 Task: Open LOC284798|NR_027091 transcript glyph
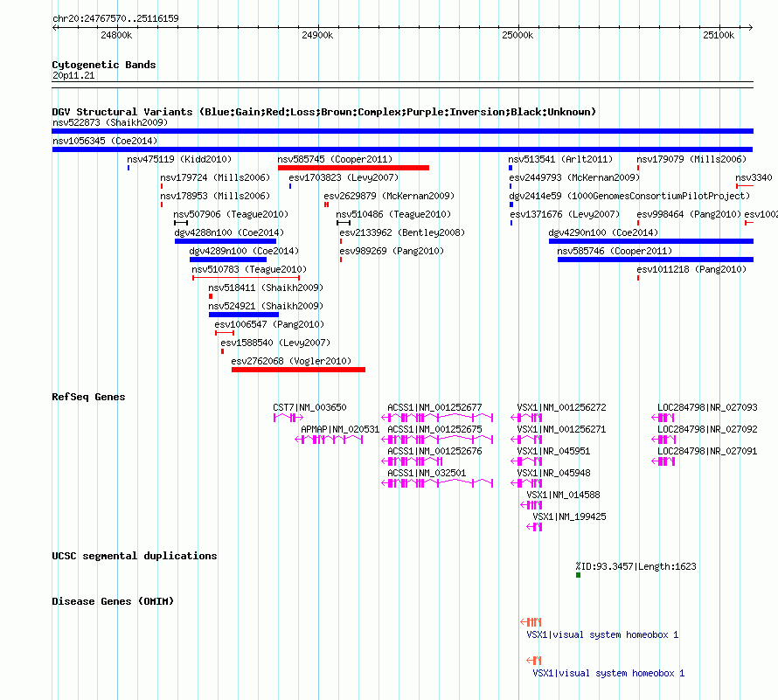coord(663,461)
